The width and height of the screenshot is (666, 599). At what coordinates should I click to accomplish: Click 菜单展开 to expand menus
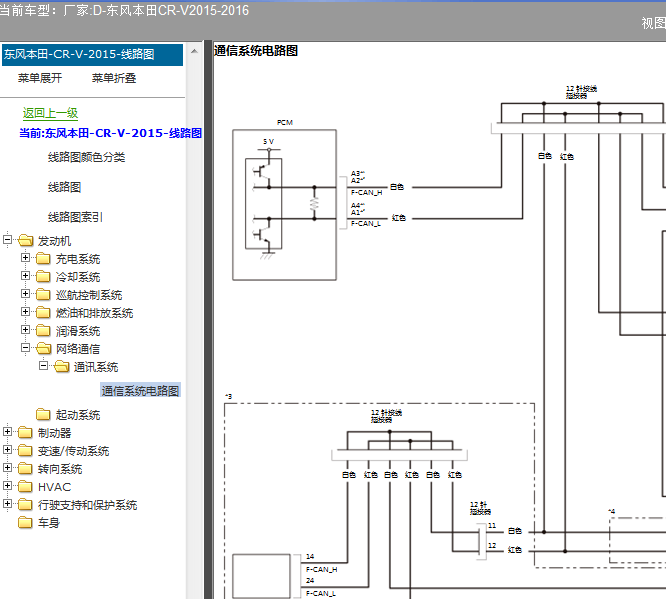point(40,78)
